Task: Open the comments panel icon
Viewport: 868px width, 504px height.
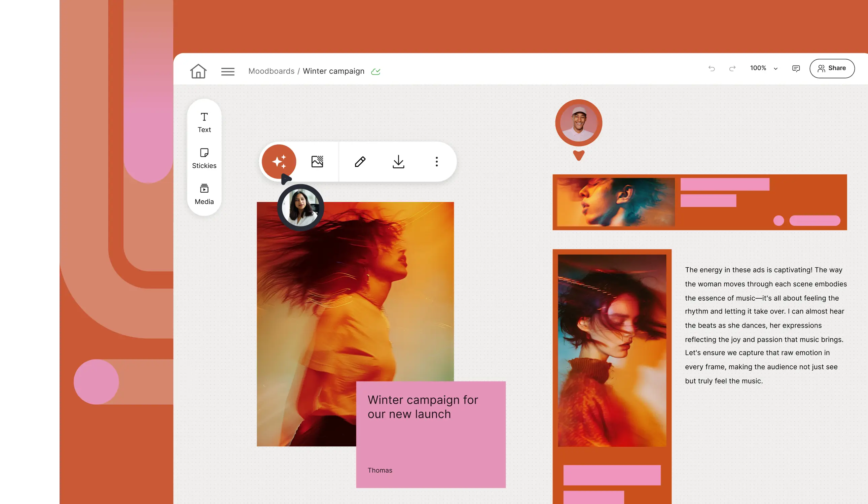Action: [x=796, y=68]
